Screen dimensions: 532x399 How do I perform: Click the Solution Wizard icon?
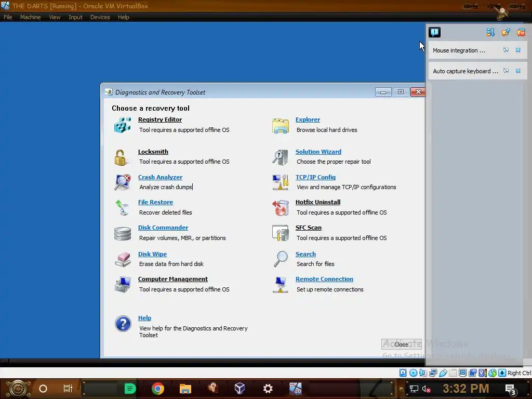click(280, 157)
